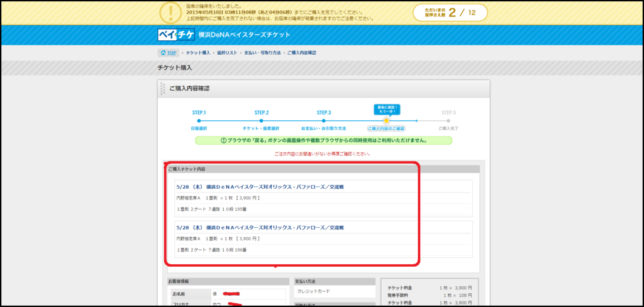Click the ご購入完了 step caption
The height and width of the screenshot is (307, 644).
448,128
